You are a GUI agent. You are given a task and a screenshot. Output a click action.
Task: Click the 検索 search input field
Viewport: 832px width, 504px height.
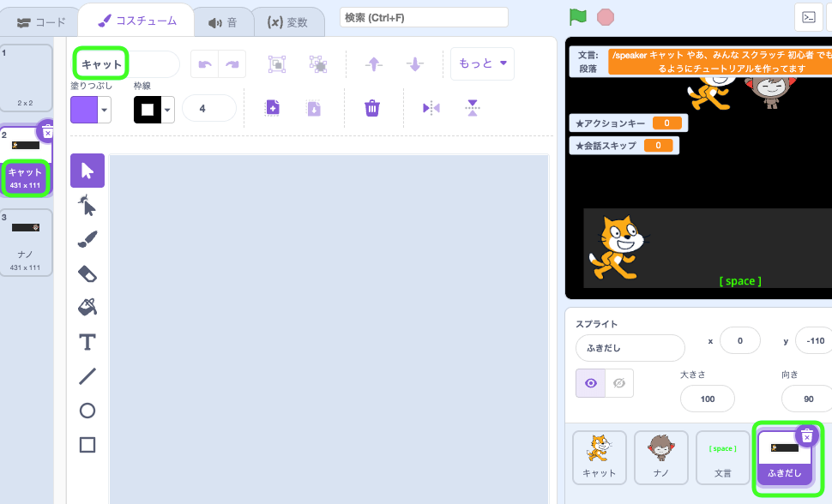click(x=424, y=17)
